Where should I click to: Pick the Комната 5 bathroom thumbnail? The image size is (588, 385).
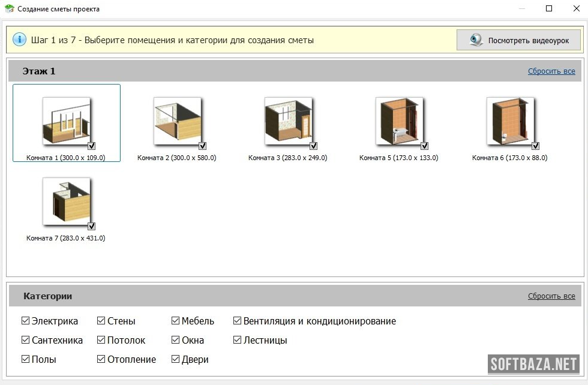399,121
